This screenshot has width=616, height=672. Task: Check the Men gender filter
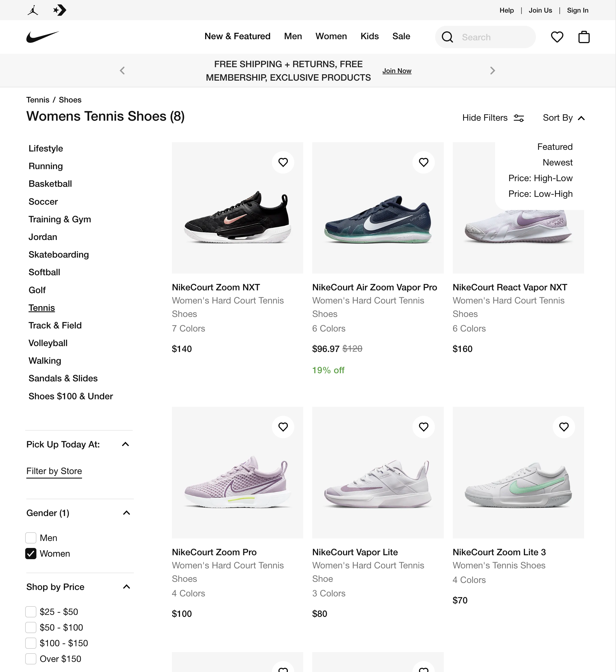(x=31, y=538)
